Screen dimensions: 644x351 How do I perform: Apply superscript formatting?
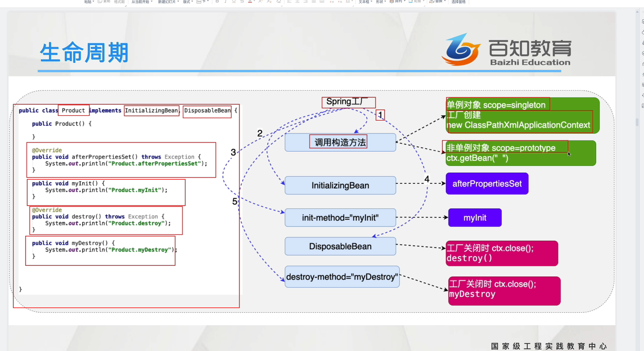pos(260,2)
